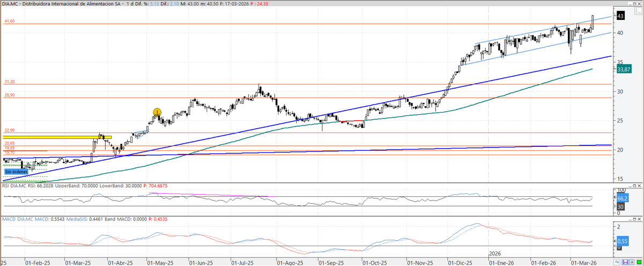This screenshot has height=266, width=644.
Task: Click the moving average value tag '33,87'
Action: (623, 70)
